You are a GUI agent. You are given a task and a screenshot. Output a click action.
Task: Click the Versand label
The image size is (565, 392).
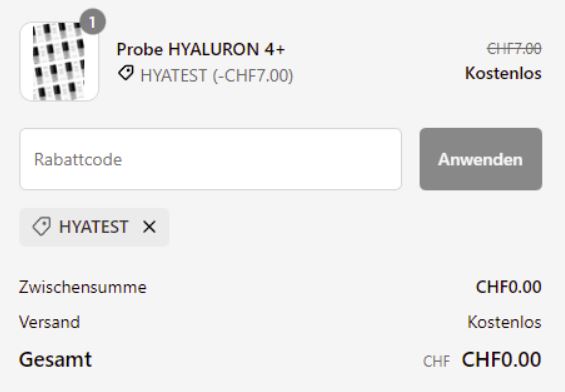tap(49, 322)
